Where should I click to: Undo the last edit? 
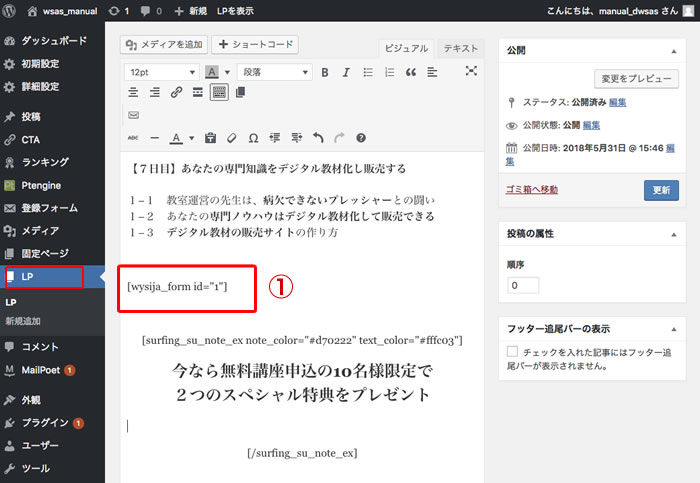[318, 138]
